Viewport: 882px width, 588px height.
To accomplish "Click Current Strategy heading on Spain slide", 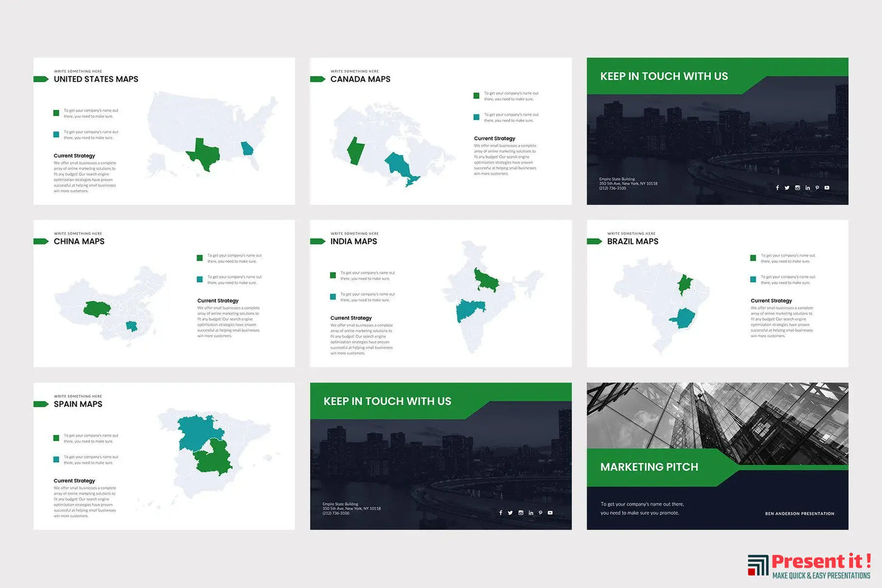I will [74, 481].
